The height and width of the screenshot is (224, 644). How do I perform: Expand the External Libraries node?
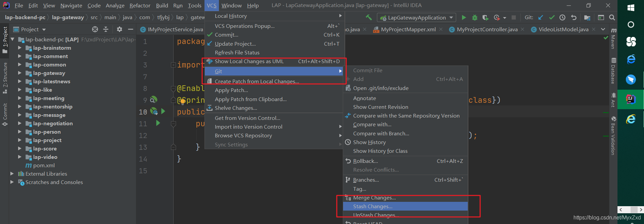click(12, 174)
